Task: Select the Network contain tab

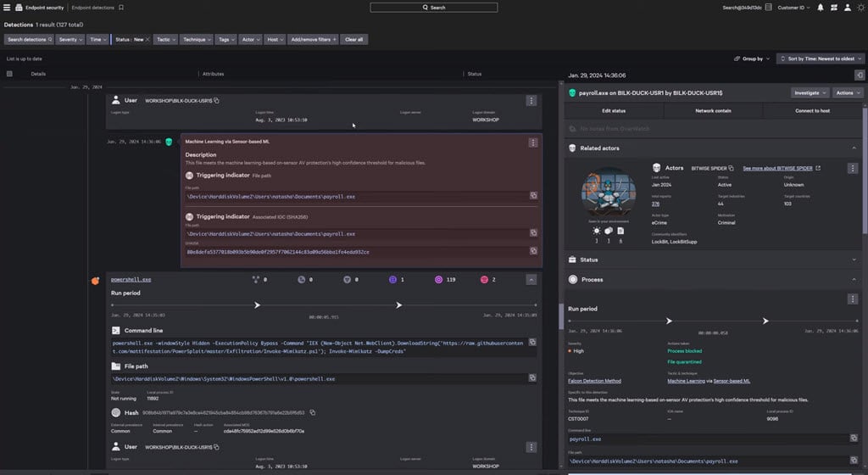Action: click(713, 111)
